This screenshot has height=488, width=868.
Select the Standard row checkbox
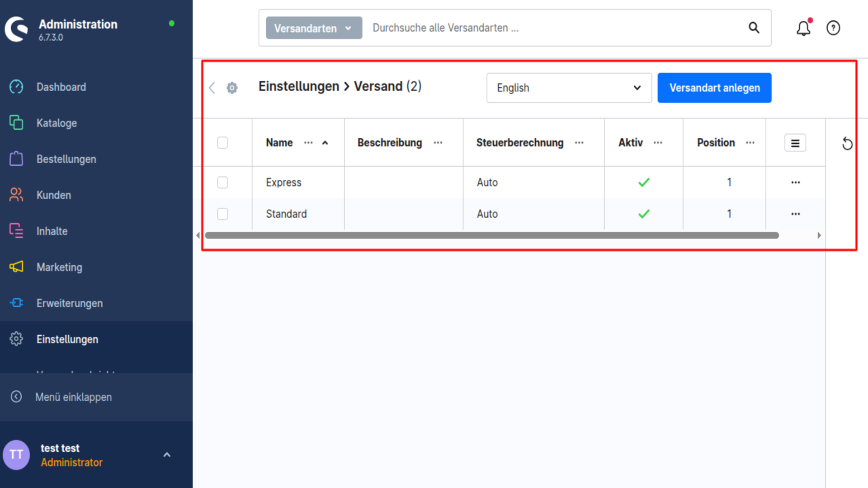222,214
